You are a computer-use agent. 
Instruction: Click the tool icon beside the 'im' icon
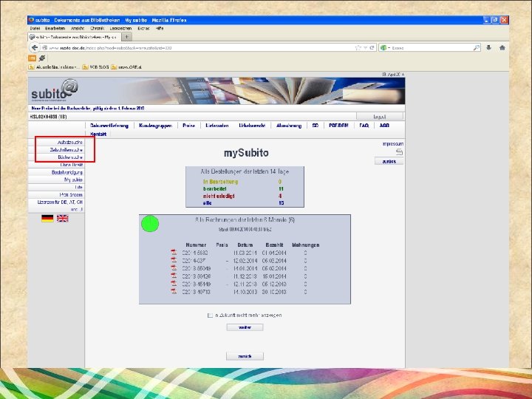click(x=42, y=58)
